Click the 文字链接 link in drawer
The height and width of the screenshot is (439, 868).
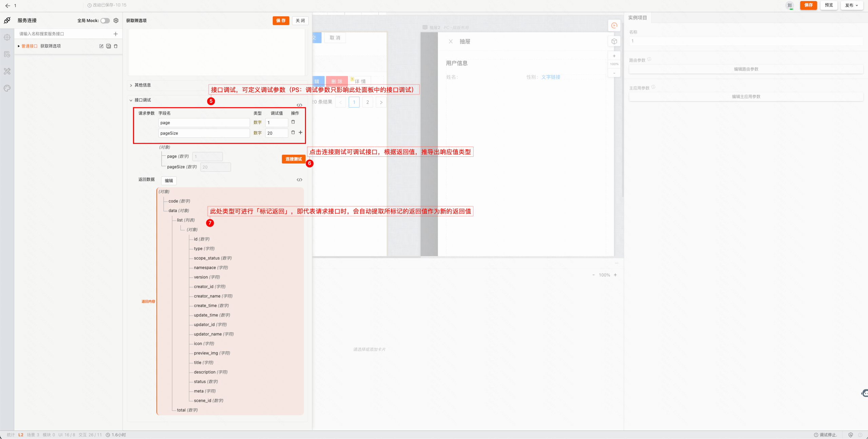[x=551, y=77]
